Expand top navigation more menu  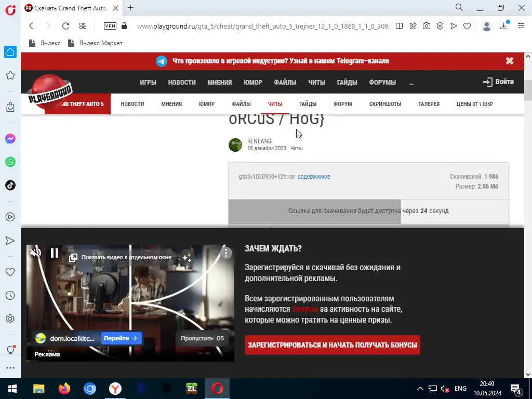point(411,83)
